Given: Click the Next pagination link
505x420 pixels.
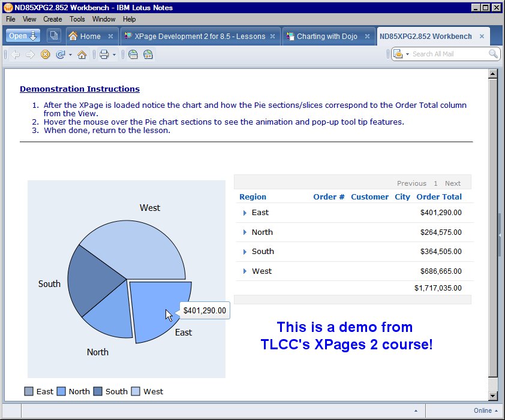Looking at the screenshot, I should click(x=453, y=183).
